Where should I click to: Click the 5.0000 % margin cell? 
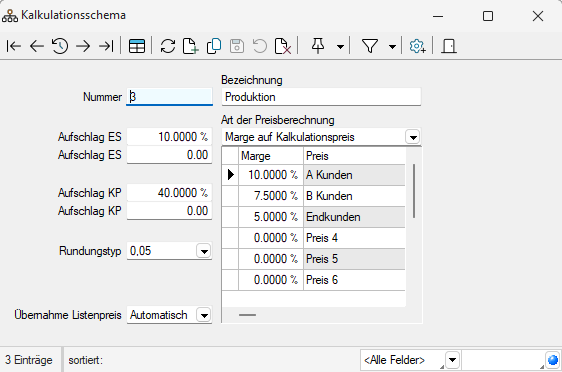271,217
